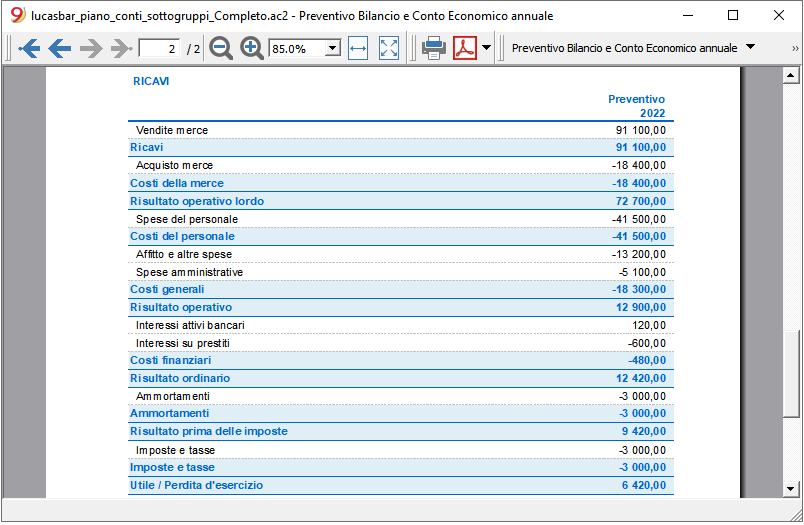This screenshot has width=804, height=525.
Task: Export the report to PDF
Action: [465, 48]
